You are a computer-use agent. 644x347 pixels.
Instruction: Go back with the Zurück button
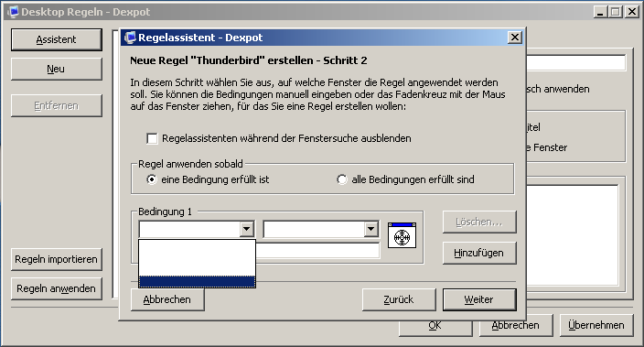(x=399, y=299)
